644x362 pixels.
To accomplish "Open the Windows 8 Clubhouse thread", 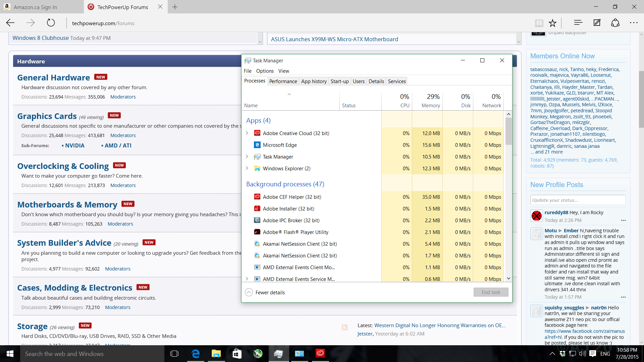I will coord(41,38).
